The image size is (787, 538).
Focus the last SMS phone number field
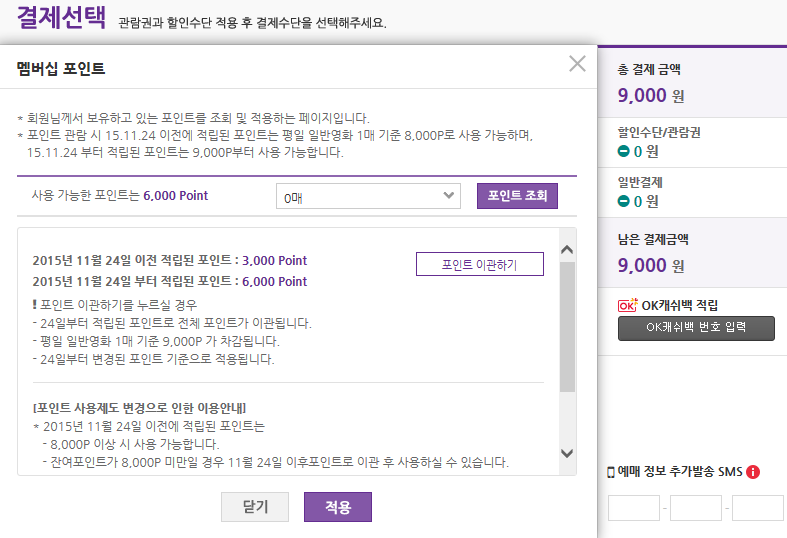coord(757,508)
